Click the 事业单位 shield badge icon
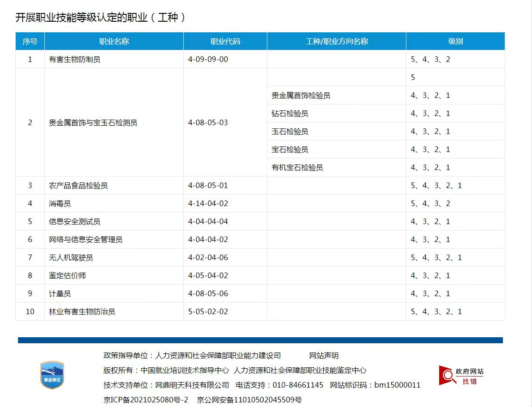Screen dimensions: 532x407 [x=52, y=375]
